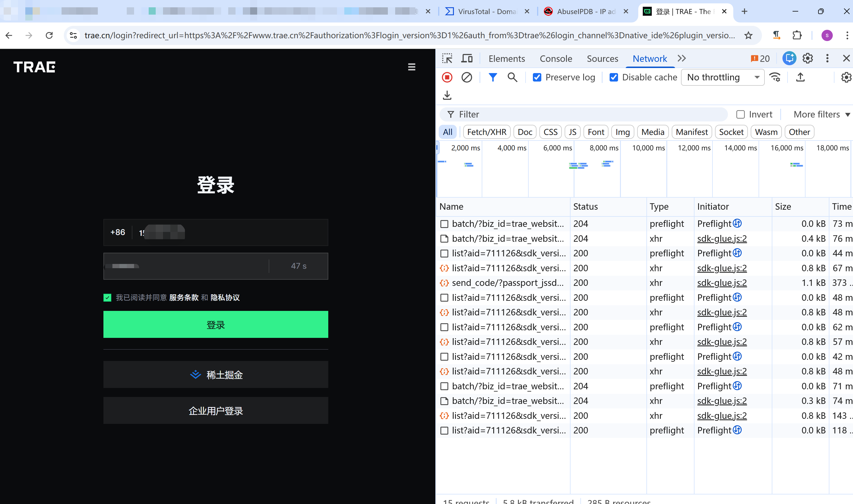Click the stop recording network log icon

click(x=447, y=77)
